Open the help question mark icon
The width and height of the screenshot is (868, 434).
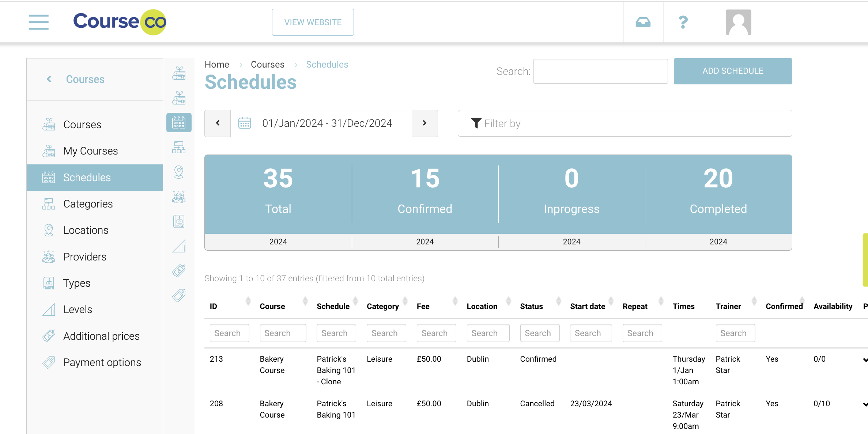[683, 22]
